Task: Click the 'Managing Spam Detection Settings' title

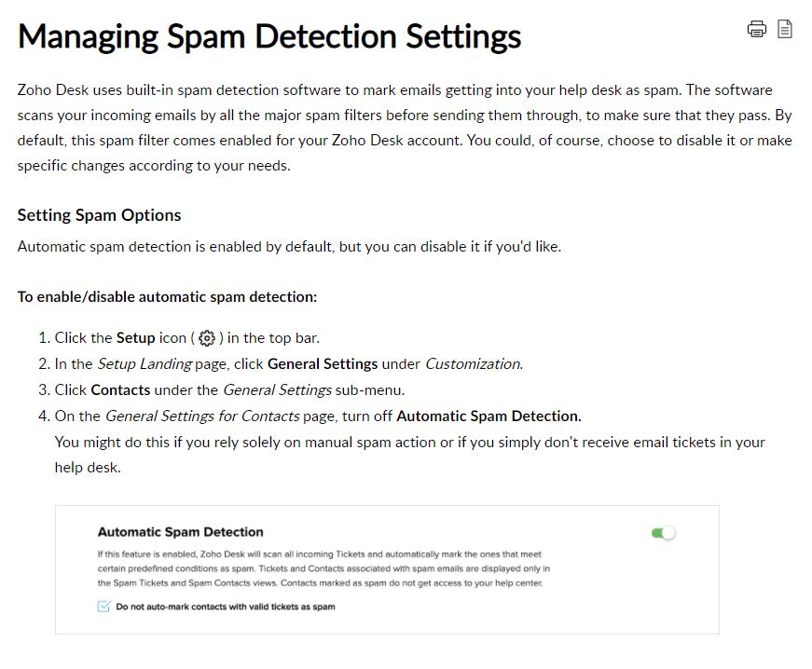Action: tap(269, 36)
